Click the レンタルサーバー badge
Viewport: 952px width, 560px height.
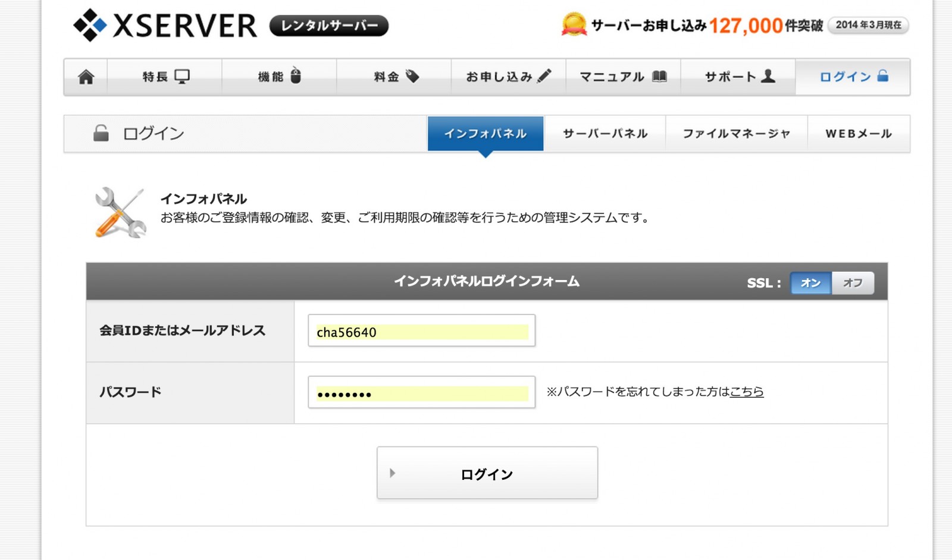[x=329, y=26]
